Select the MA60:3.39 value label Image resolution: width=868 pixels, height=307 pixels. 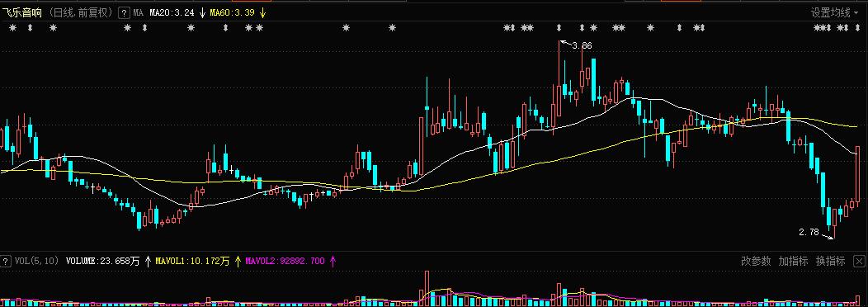click(232, 12)
